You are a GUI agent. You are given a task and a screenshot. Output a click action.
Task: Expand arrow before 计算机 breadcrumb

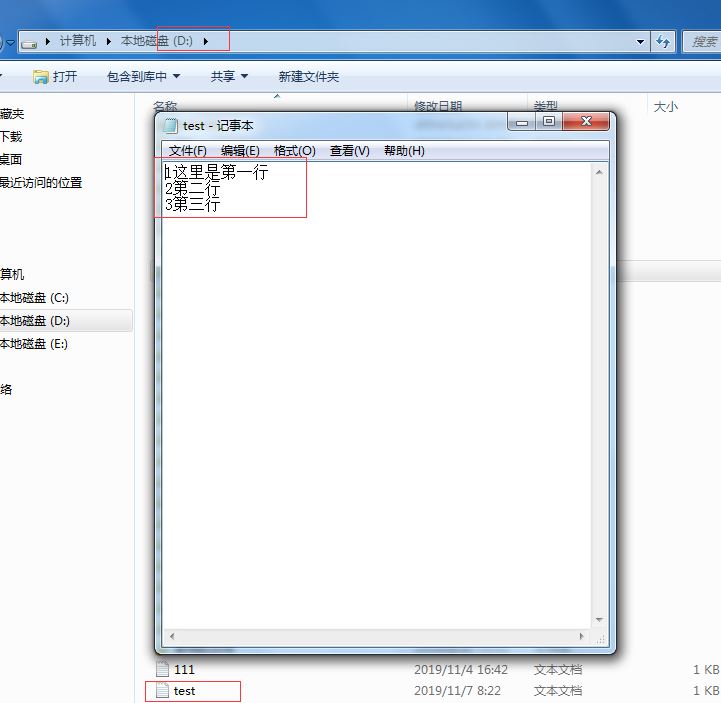[x=47, y=41]
